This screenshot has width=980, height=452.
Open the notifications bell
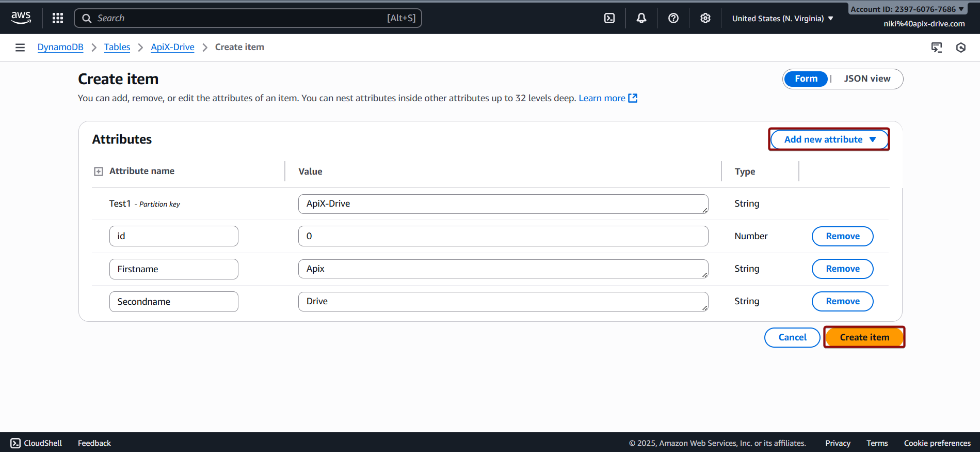click(x=641, y=18)
